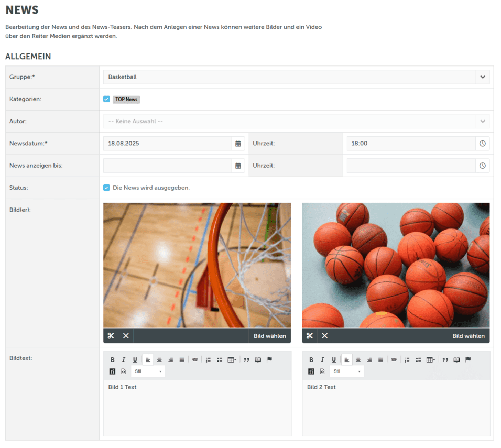501x448 pixels.
Task: Insert a bulleted list in Bild 1 editor
Action: [x=220, y=360]
